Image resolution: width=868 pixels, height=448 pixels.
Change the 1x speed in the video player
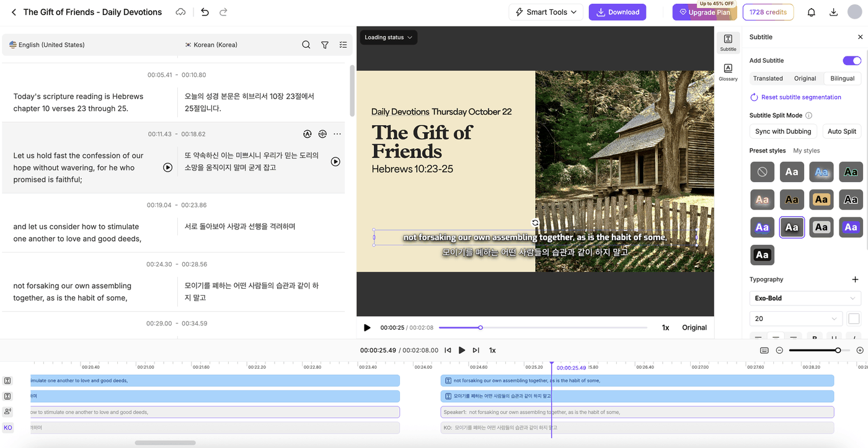[x=665, y=328]
